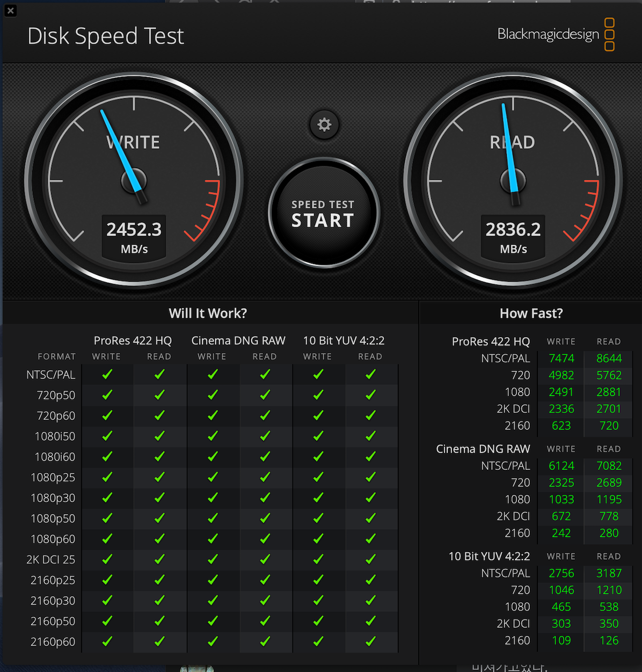Click ProRes 422 HQ write checkmark for 1080p30
The width and height of the screenshot is (642, 672).
107,498
